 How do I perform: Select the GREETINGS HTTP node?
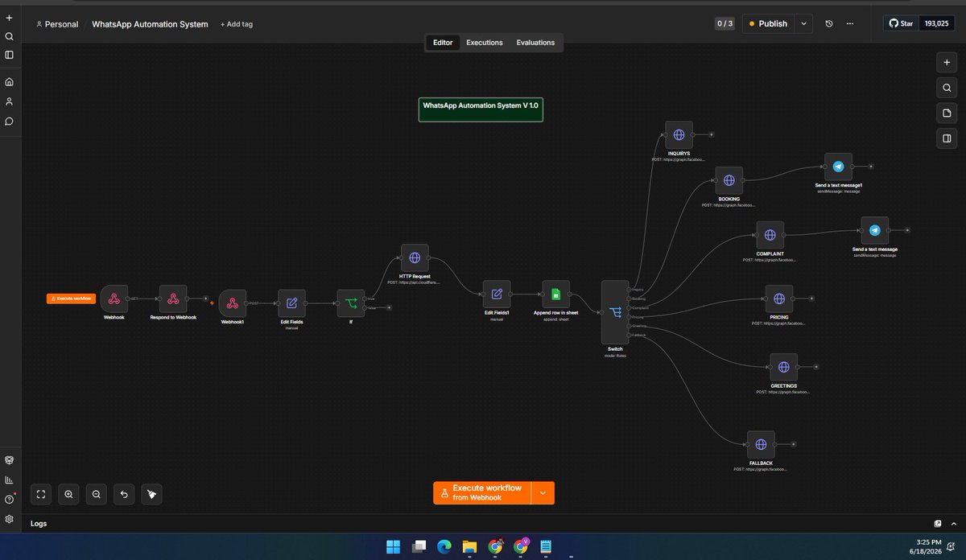point(783,367)
